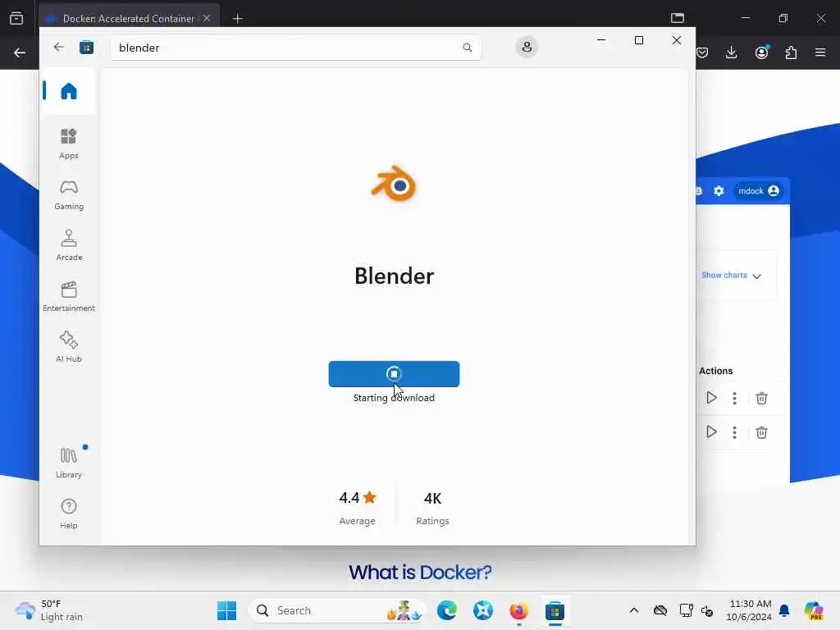Delete the first container row
The height and width of the screenshot is (630, 840).
coord(761,398)
